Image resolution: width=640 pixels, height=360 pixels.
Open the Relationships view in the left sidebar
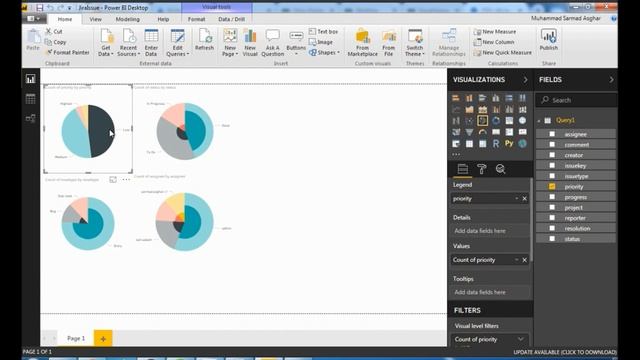(x=31, y=118)
